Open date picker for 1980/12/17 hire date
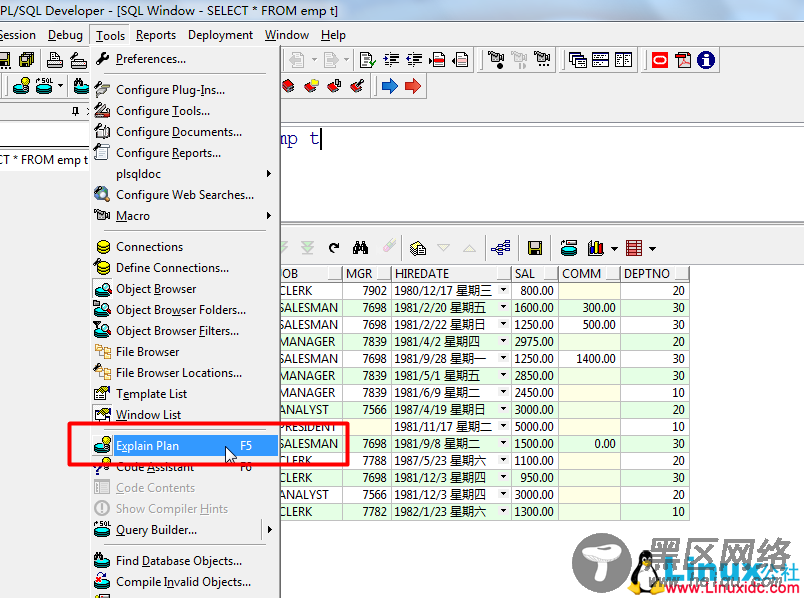804x598 pixels. click(504, 290)
